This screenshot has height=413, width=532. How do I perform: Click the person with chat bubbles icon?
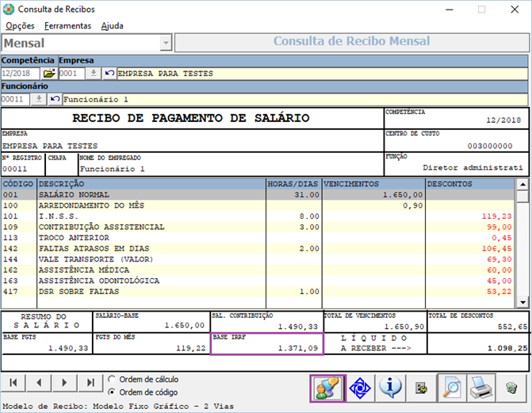327,388
